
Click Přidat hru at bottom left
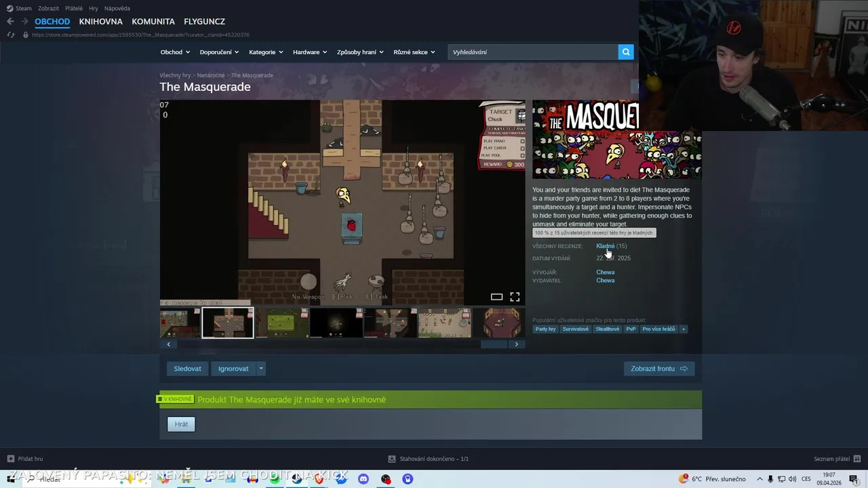(25, 459)
